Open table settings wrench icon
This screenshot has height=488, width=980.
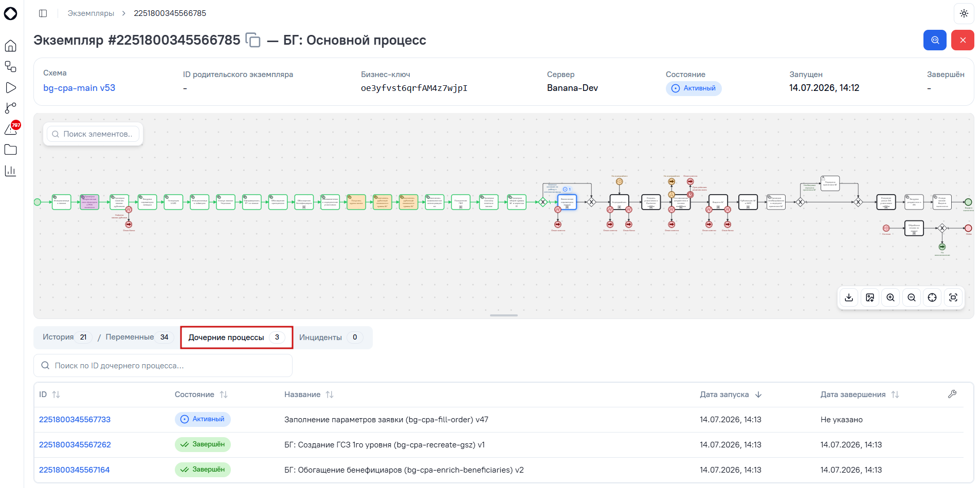(x=952, y=394)
